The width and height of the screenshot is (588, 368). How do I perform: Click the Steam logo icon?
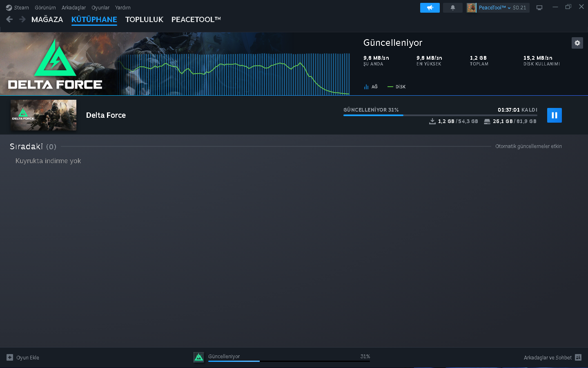(x=9, y=8)
